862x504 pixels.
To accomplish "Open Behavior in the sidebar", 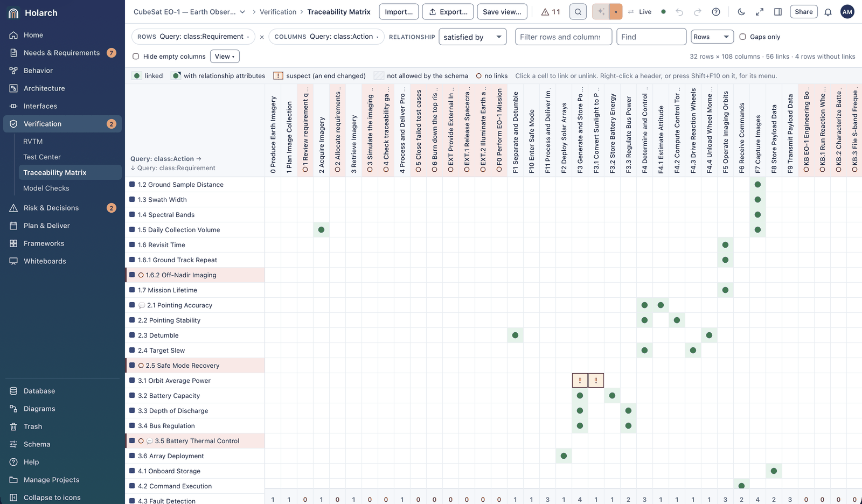I will pos(62,71).
